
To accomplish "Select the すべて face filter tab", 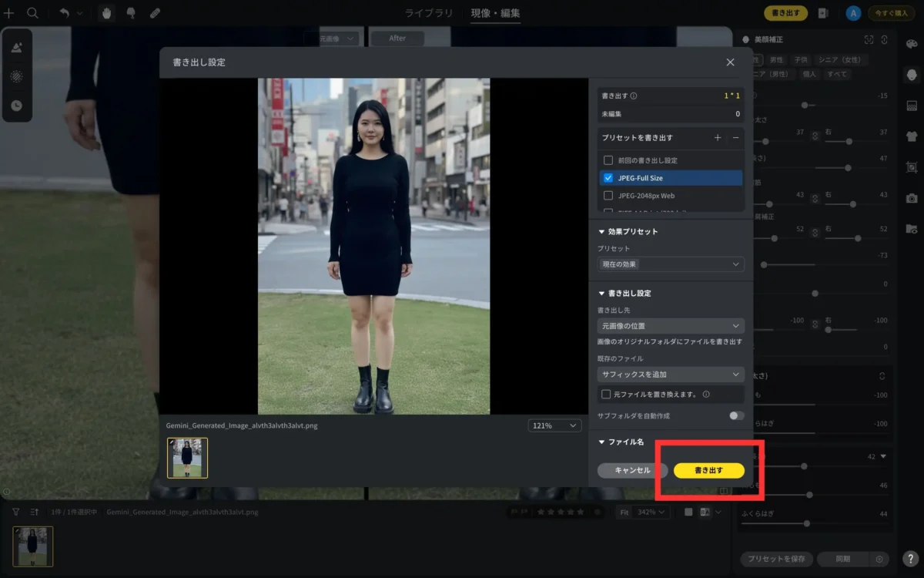I will 836,74.
